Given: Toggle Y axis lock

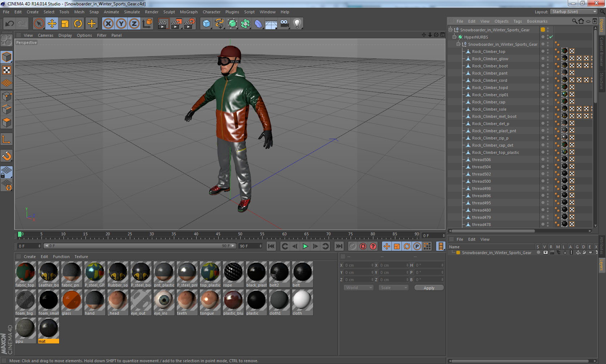Looking at the screenshot, I should pyautogui.click(x=121, y=24).
